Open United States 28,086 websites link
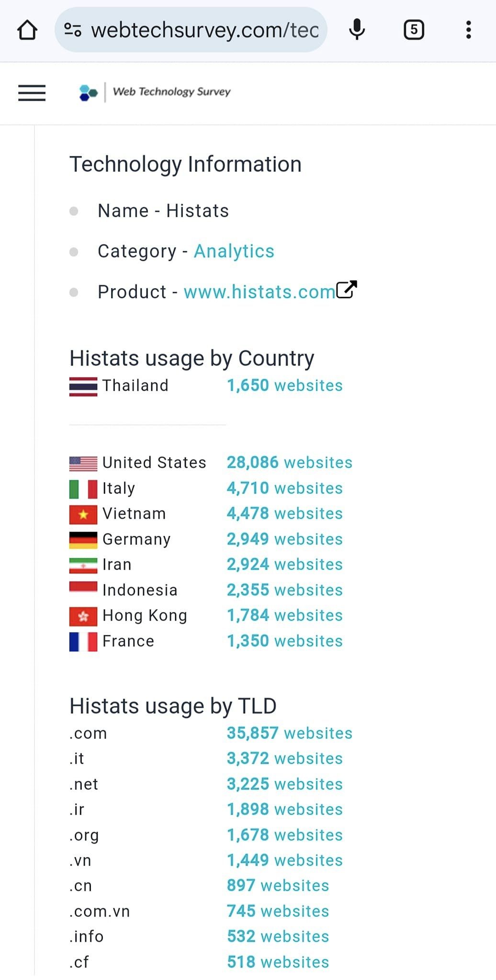496x980 pixels. (x=289, y=463)
